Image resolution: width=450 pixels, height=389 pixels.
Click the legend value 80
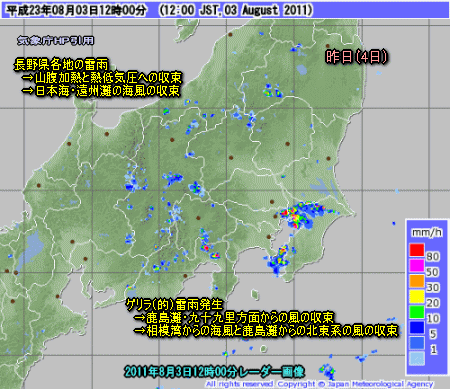pos(433,257)
